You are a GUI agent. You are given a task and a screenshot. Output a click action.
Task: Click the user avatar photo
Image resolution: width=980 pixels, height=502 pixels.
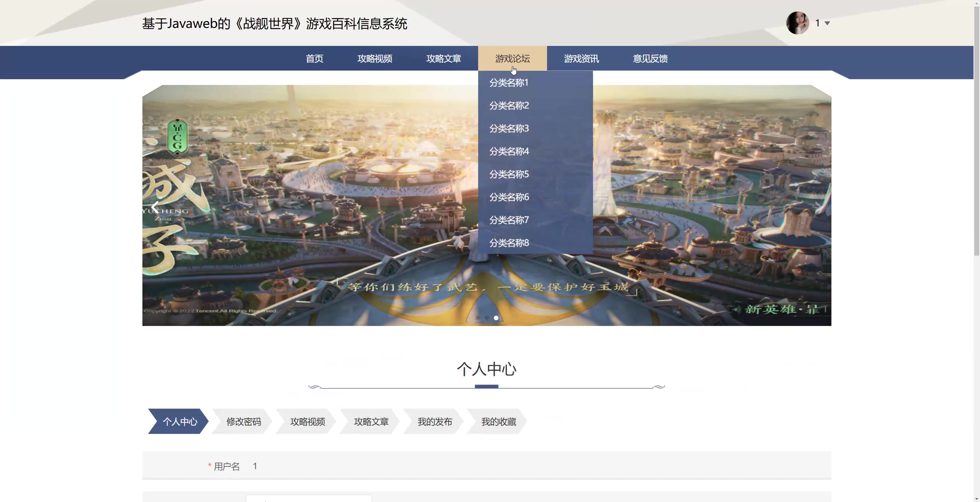797,23
